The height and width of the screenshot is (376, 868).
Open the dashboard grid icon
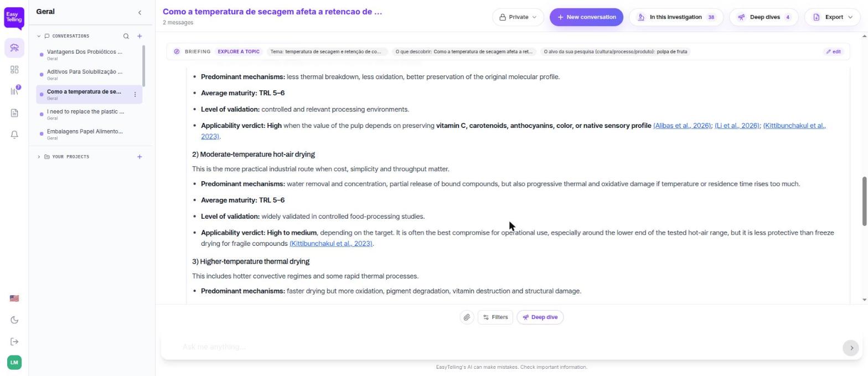(14, 69)
